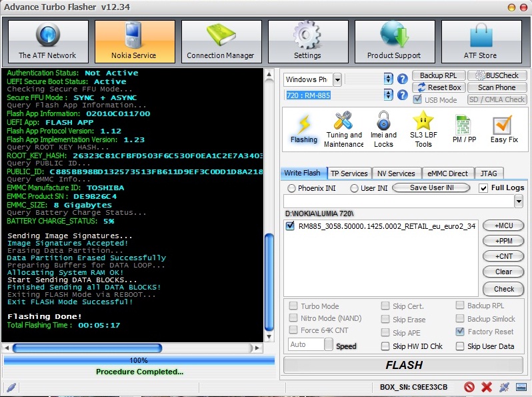532x397 pixels.
Task: Click Scan Phone button
Action: pos(497,87)
